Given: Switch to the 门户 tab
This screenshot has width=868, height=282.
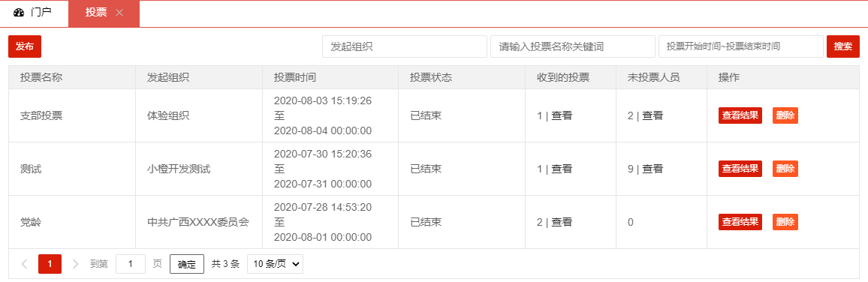Looking at the screenshot, I should (x=34, y=13).
